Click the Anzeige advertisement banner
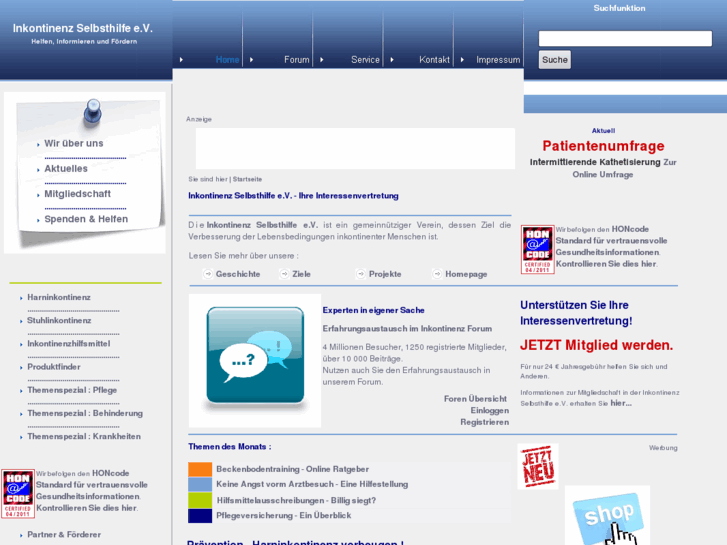The image size is (727, 545). [355, 148]
